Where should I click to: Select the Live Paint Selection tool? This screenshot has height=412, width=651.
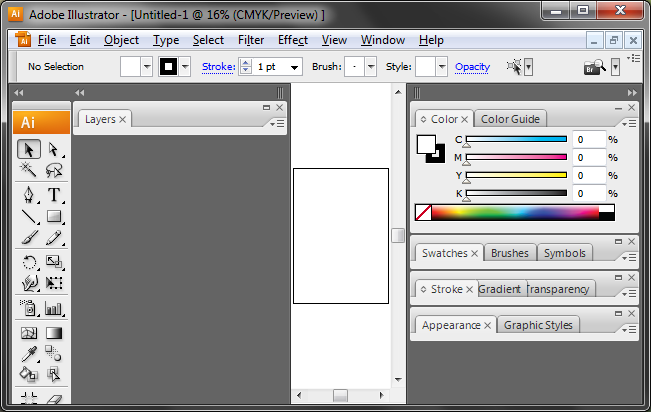pyautogui.click(x=54, y=374)
